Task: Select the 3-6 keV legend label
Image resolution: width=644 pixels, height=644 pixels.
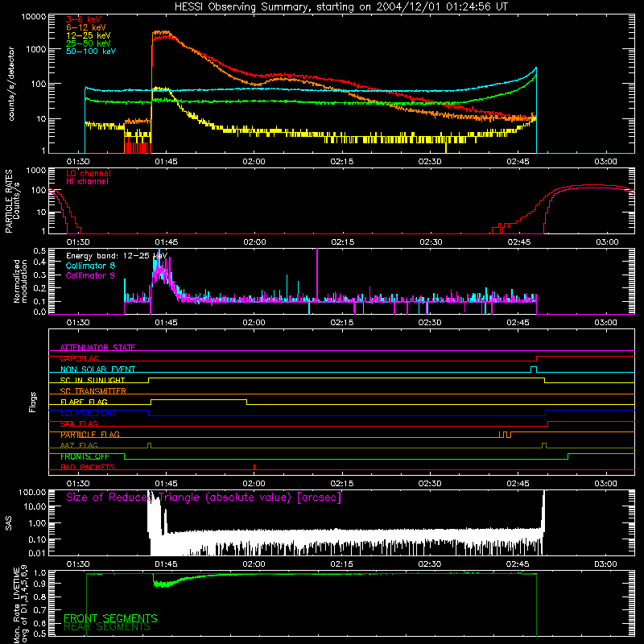Action: pos(83,19)
